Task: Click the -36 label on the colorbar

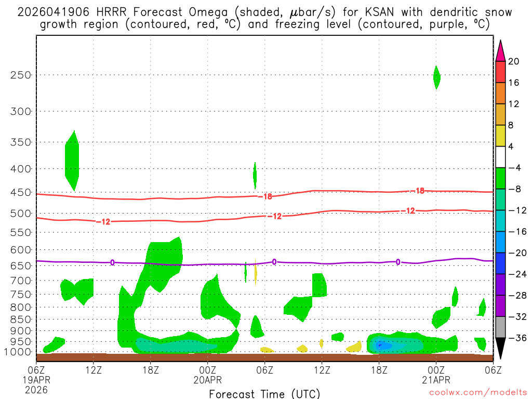Action: click(x=517, y=338)
